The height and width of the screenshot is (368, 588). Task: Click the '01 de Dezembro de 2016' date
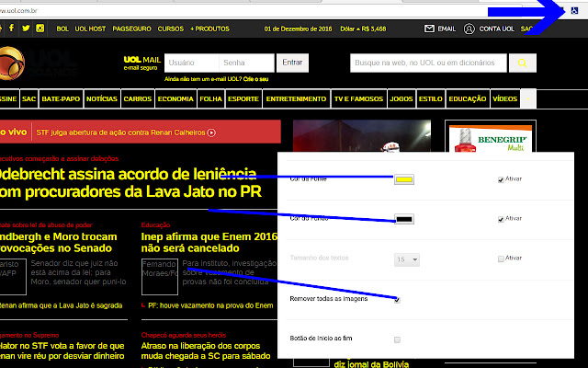tap(298, 29)
